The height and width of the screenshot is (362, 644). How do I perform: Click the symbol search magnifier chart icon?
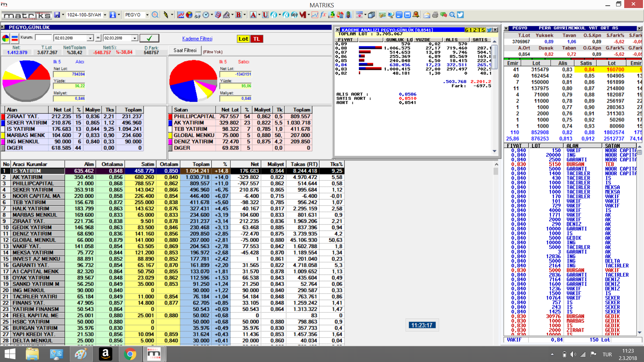[x=155, y=15]
